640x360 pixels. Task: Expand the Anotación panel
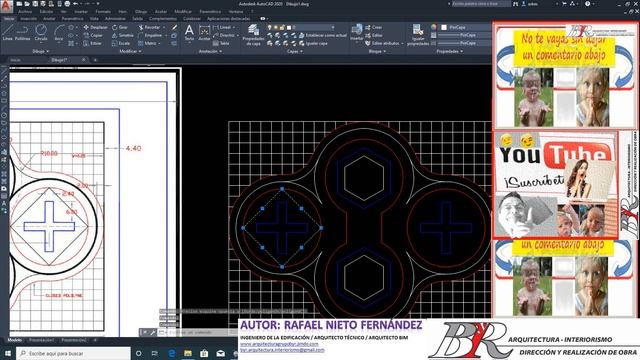[x=210, y=51]
